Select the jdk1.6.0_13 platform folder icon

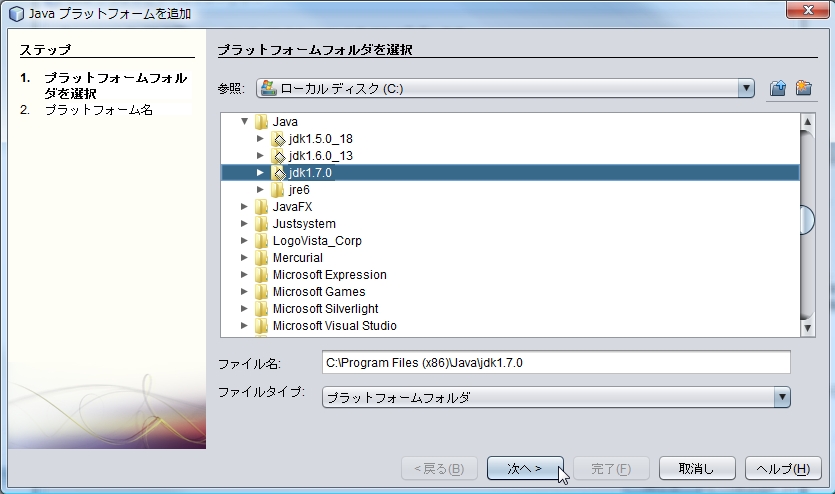(x=278, y=156)
